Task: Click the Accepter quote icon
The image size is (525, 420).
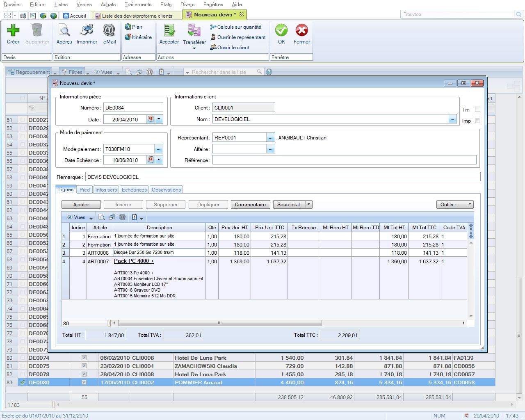Action: 169,31
